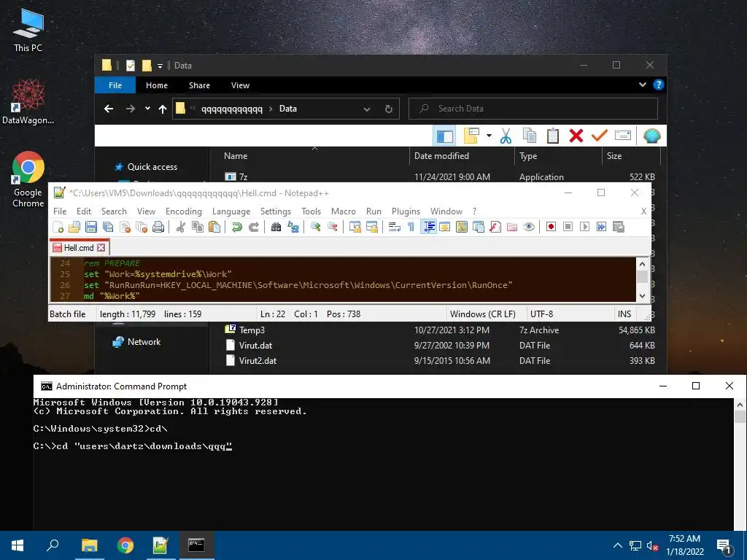Open Share tab in Explorer ribbon

199,85
